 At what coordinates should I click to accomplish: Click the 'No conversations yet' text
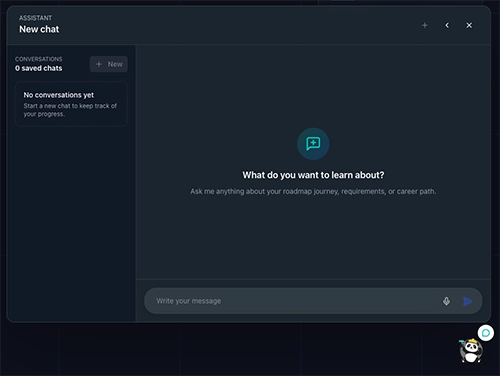point(58,95)
